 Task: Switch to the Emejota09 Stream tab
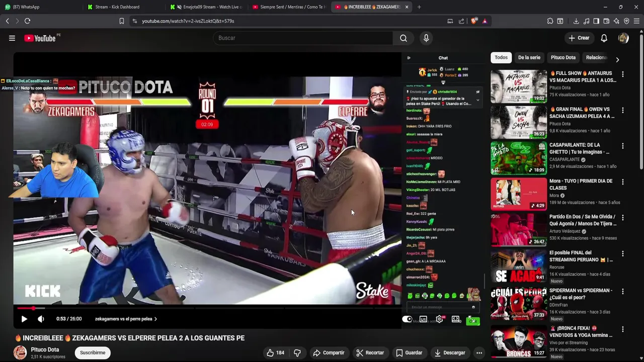pyautogui.click(x=206, y=7)
